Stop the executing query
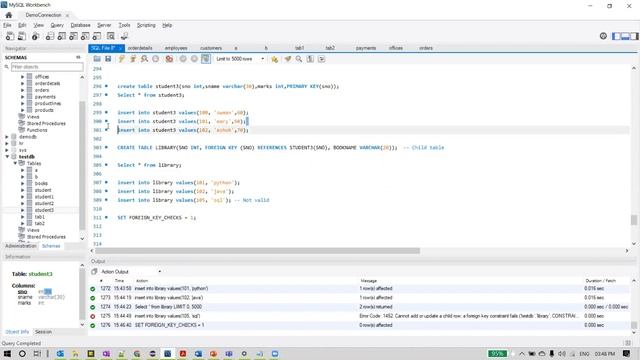This screenshot has height=360, width=640. [156, 59]
